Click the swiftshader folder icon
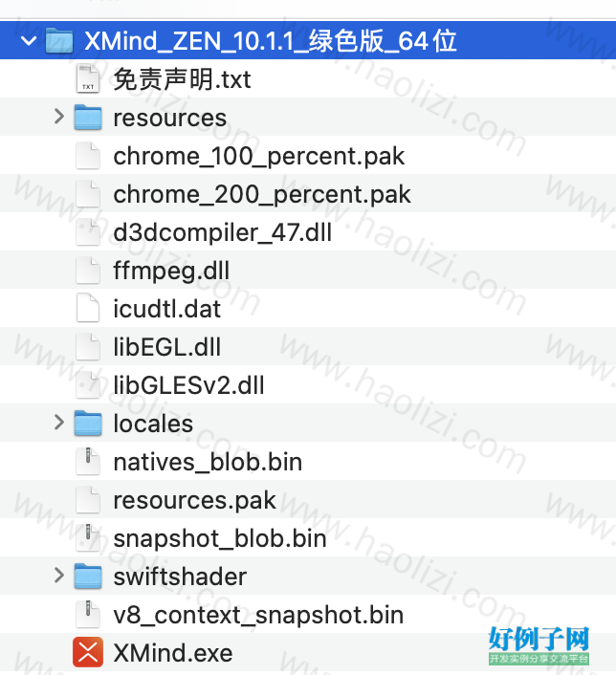Image resolution: width=616 pixels, height=675 pixels. [88, 576]
